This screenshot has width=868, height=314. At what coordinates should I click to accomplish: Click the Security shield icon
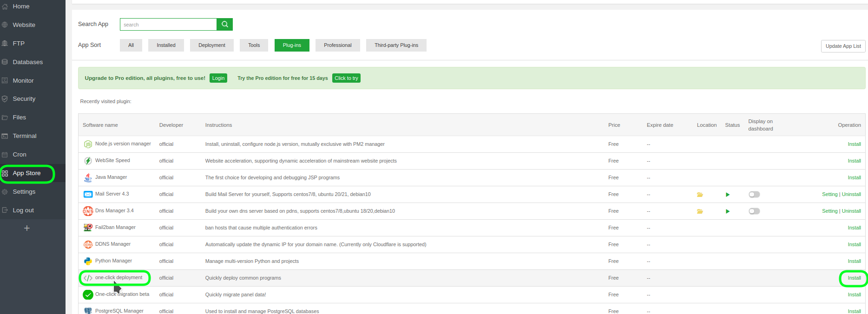(x=5, y=99)
